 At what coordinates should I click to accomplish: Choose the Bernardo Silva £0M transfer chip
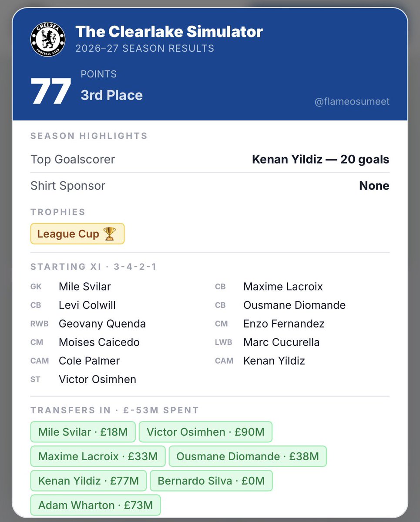click(x=211, y=481)
